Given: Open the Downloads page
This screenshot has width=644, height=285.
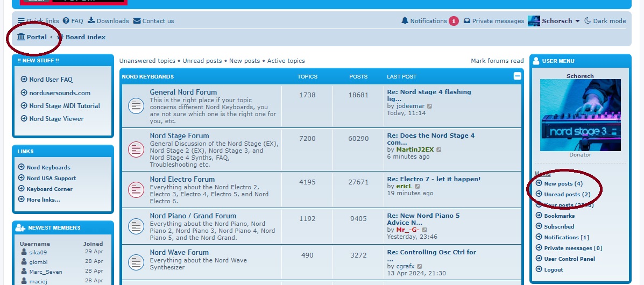Looking at the screenshot, I should [109, 21].
